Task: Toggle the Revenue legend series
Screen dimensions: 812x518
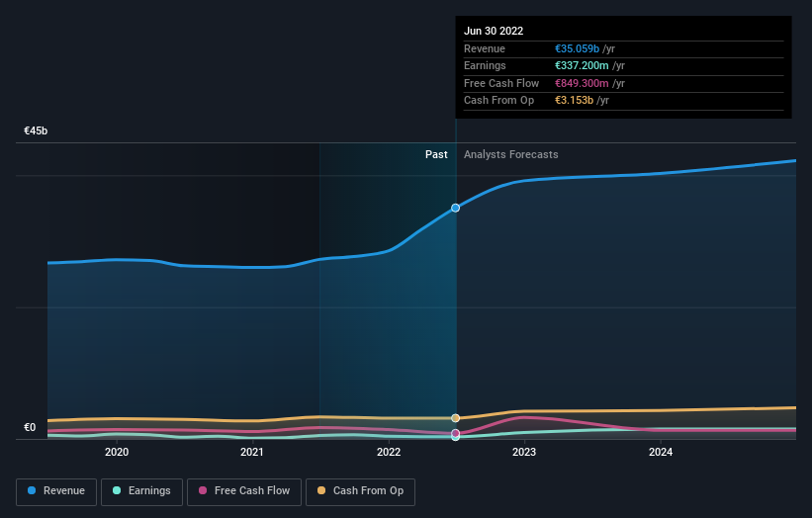Action: coord(56,491)
